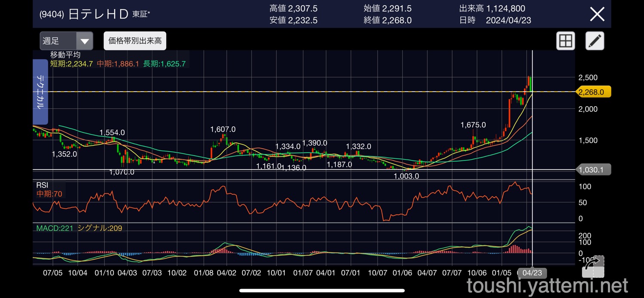The width and height of the screenshot is (644, 298).
Task: Toggle the 価格帯別出来高 button
Action: tap(135, 41)
